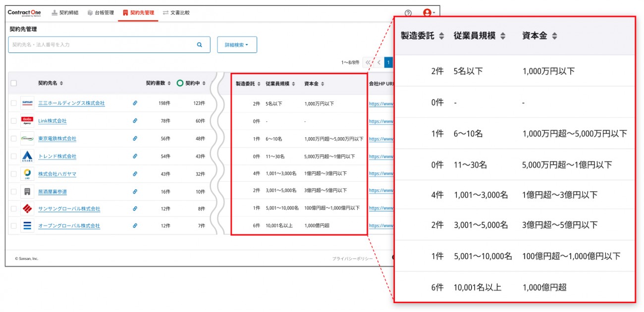Go to first page double-arrow icon

pyautogui.click(x=367, y=62)
